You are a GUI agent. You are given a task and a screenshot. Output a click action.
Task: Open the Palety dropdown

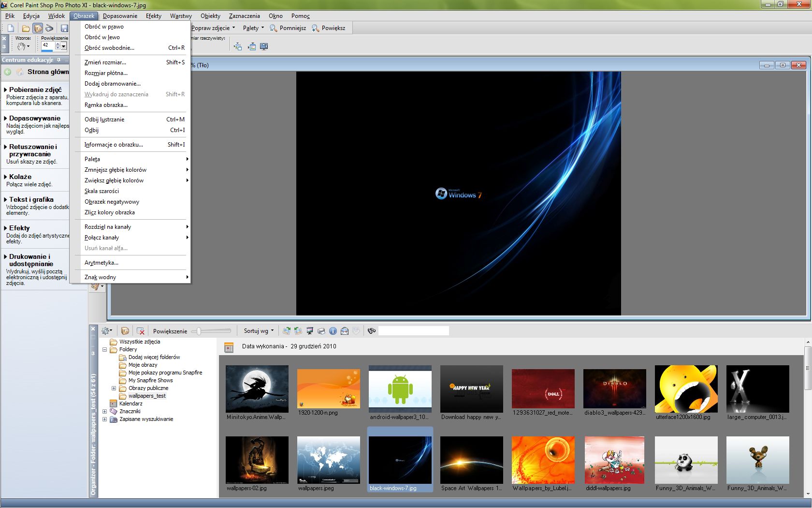253,28
